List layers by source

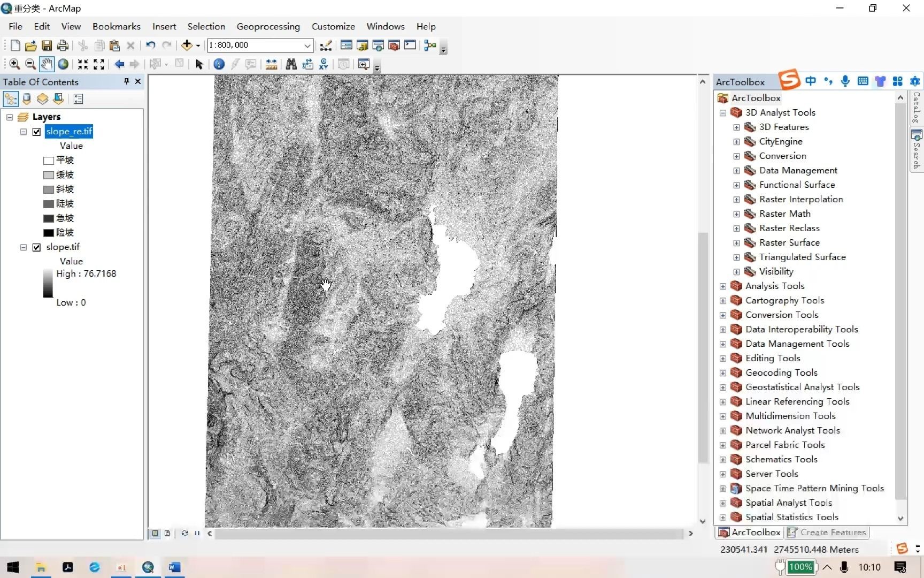click(x=27, y=99)
